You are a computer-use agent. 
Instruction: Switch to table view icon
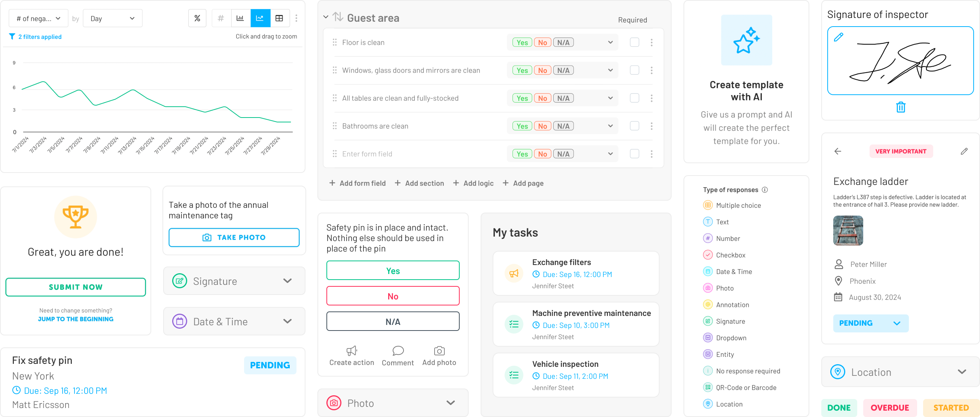click(279, 18)
